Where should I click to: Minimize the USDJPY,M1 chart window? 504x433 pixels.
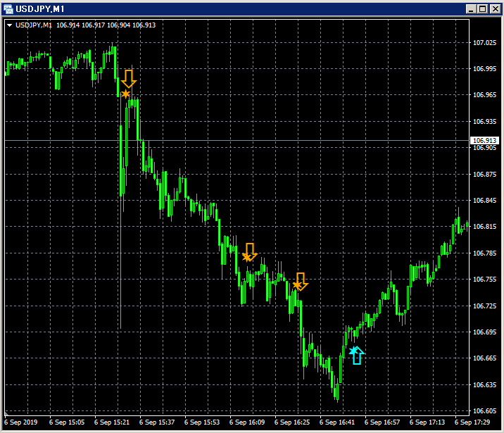point(471,9)
